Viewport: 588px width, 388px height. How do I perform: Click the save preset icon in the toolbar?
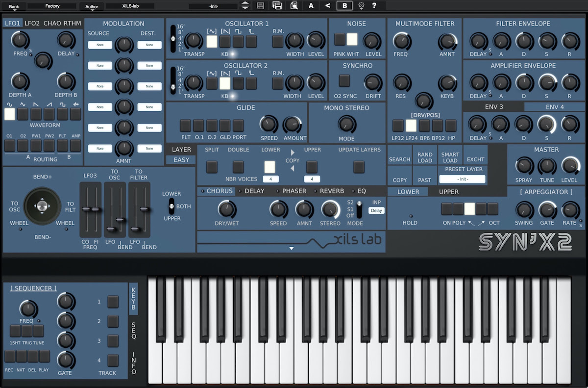coord(260,5)
